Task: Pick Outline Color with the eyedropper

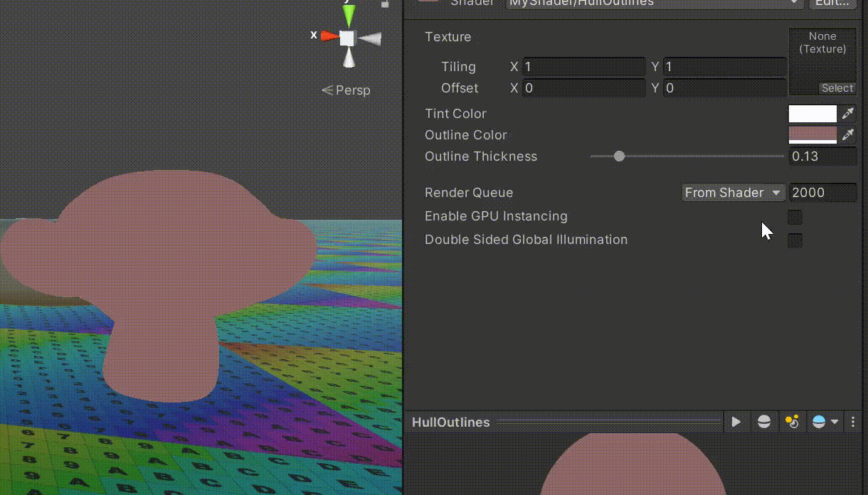Action: [x=848, y=134]
